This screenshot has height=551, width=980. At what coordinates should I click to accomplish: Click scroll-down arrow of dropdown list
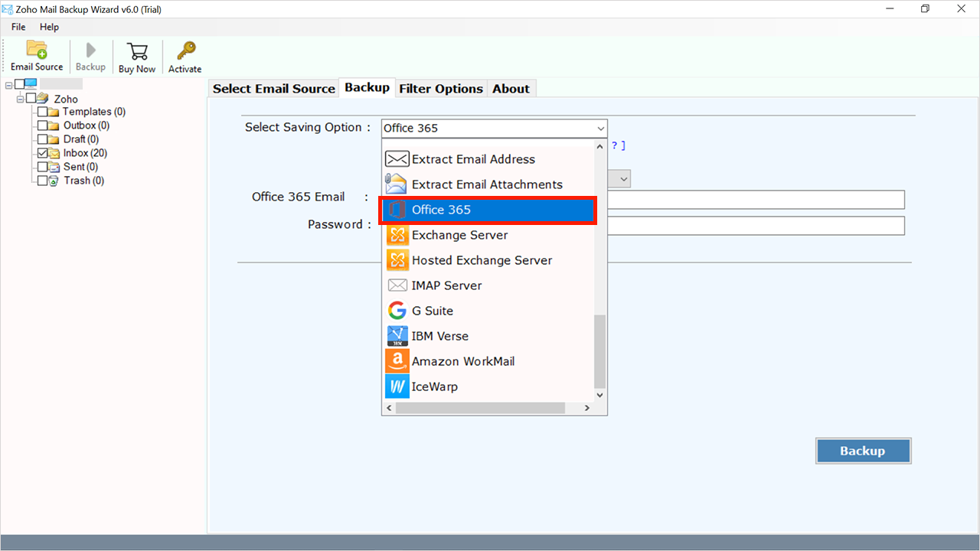coord(600,395)
